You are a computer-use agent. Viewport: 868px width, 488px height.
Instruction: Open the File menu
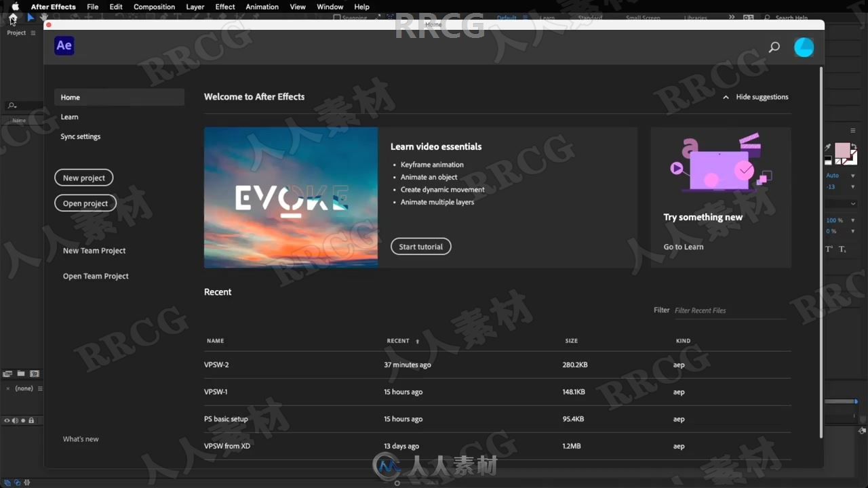click(x=93, y=7)
